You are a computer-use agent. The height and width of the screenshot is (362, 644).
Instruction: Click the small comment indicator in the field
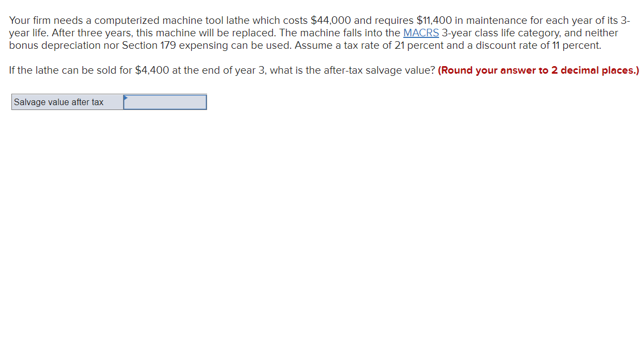coord(126,98)
